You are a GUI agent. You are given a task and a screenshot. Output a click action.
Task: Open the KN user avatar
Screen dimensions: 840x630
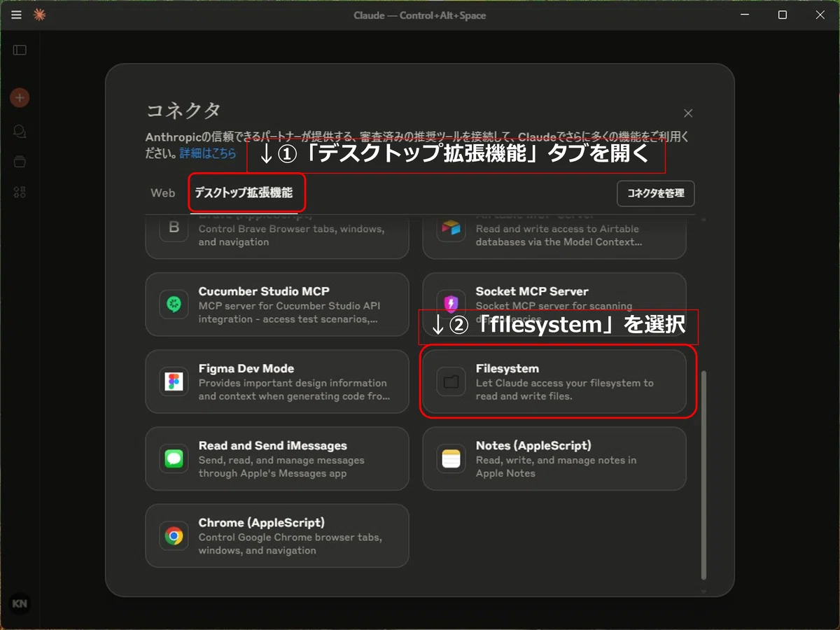pyautogui.click(x=20, y=603)
